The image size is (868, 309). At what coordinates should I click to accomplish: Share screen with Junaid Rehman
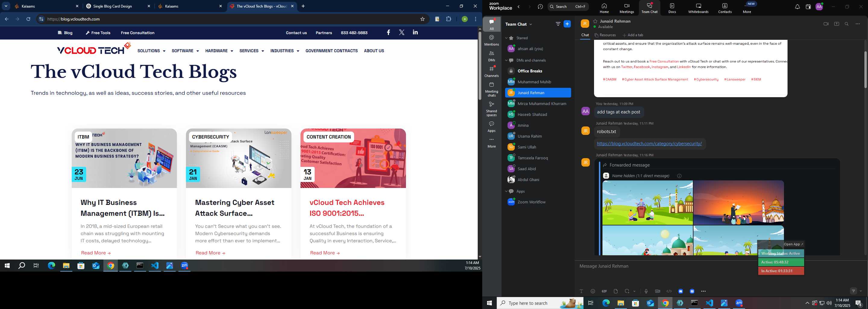837,24
